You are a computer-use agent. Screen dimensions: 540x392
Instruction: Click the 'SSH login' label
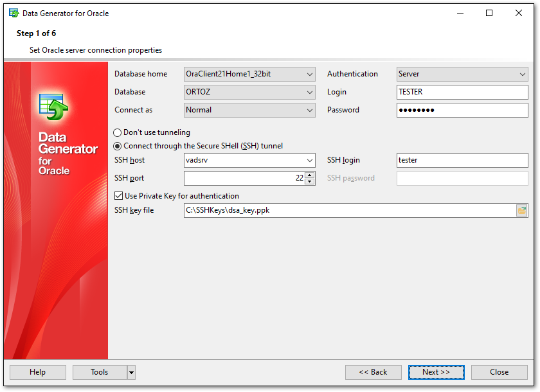click(343, 161)
